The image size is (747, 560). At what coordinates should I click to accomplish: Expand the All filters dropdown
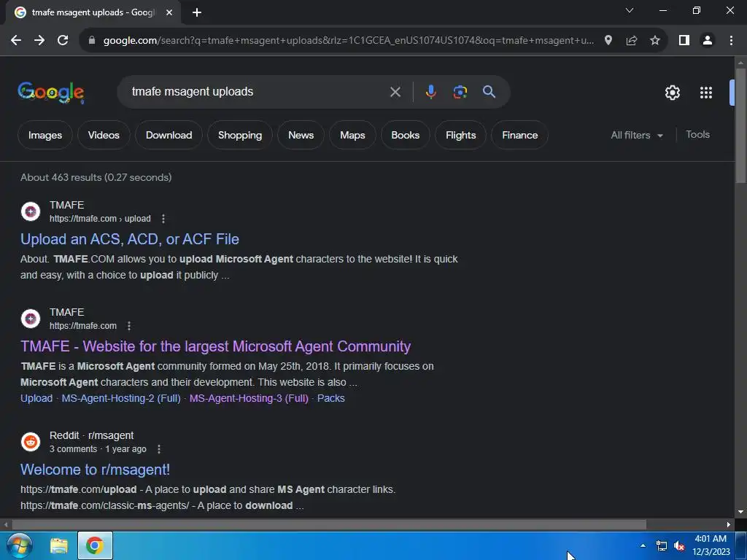click(x=637, y=135)
